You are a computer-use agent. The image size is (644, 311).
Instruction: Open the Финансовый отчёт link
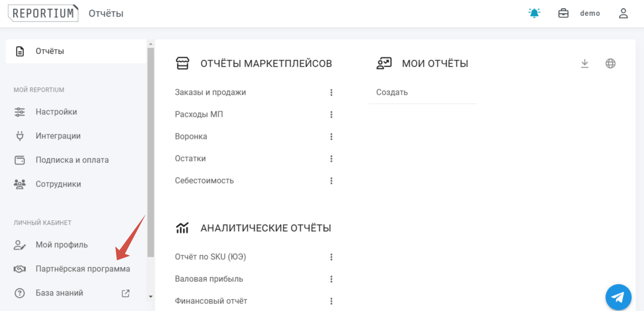click(x=211, y=301)
